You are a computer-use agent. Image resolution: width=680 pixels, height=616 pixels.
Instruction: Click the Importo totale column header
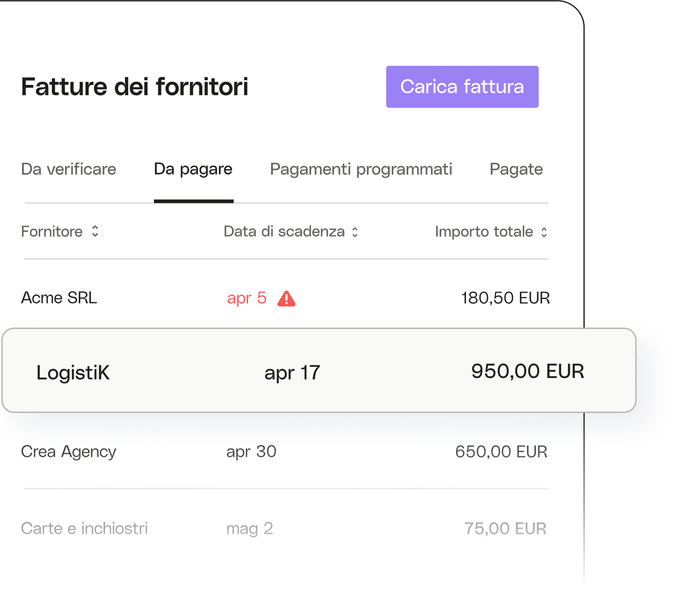pos(484,231)
